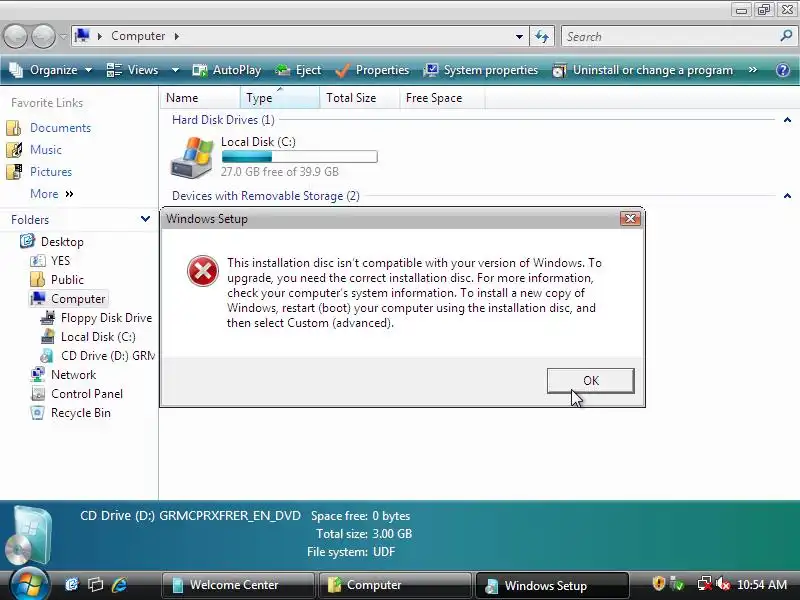Viewport: 800px width, 600px height.
Task: Click the muted volume tray icon
Action: (x=723, y=583)
